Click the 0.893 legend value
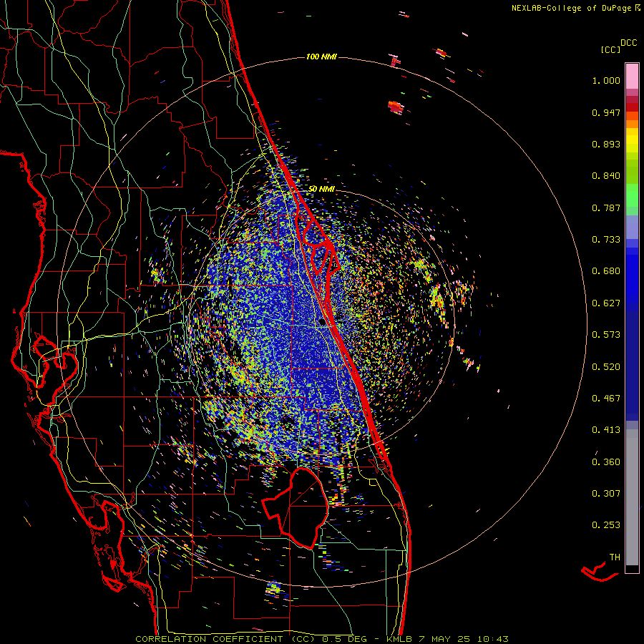 (x=606, y=144)
